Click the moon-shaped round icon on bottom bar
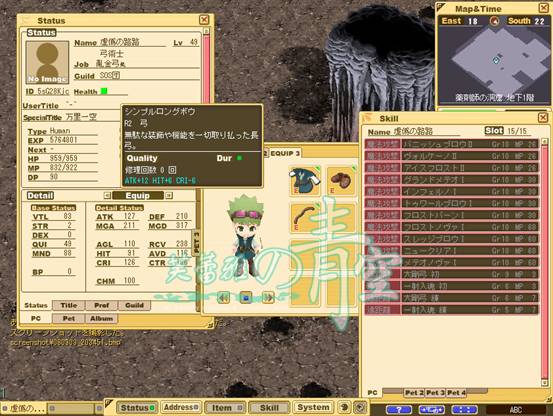This screenshot has height=416, width=553. pyautogui.click(x=344, y=407)
